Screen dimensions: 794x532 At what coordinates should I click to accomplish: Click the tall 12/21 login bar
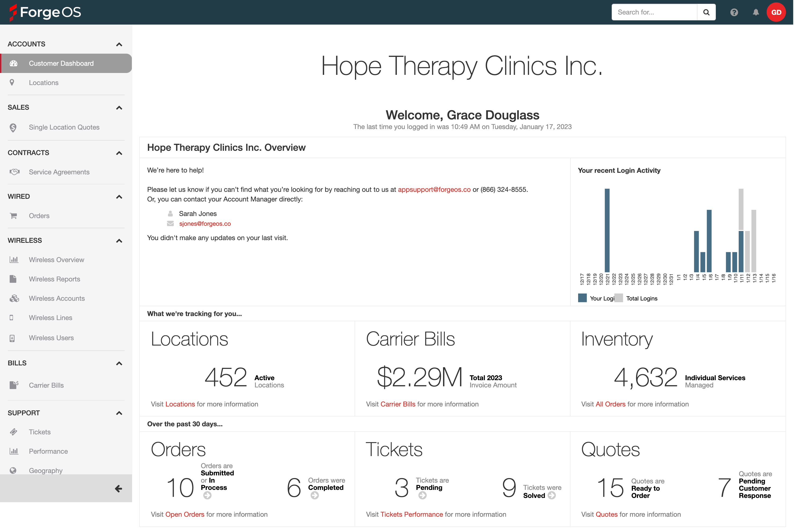tap(607, 230)
